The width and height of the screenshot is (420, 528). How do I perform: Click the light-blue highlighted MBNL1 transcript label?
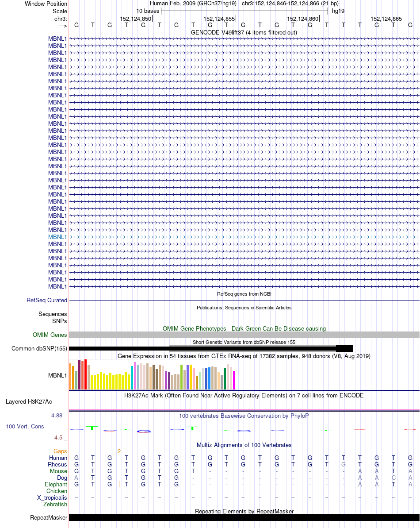click(57, 237)
